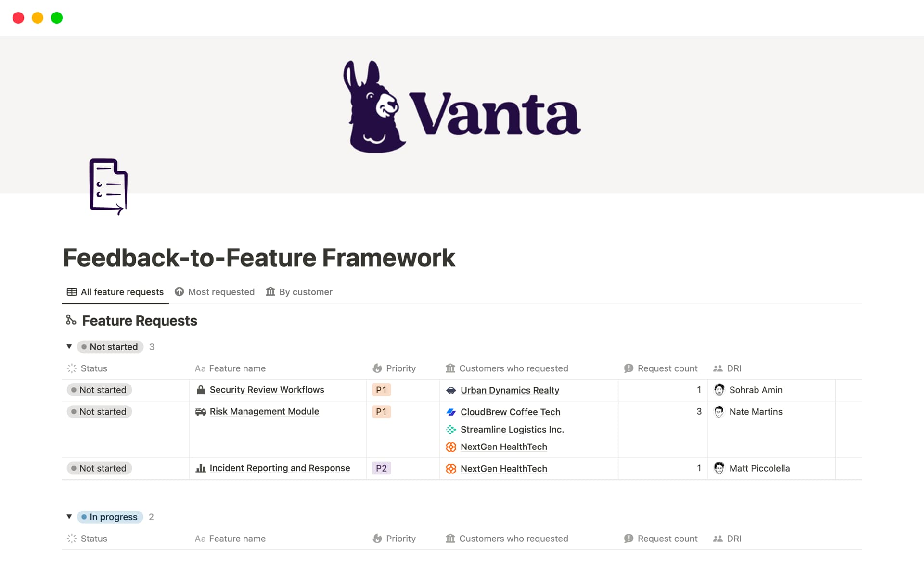The image size is (924, 578).
Task: Select Sohrab Amin's avatar in the DRI column
Action: [x=719, y=390]
